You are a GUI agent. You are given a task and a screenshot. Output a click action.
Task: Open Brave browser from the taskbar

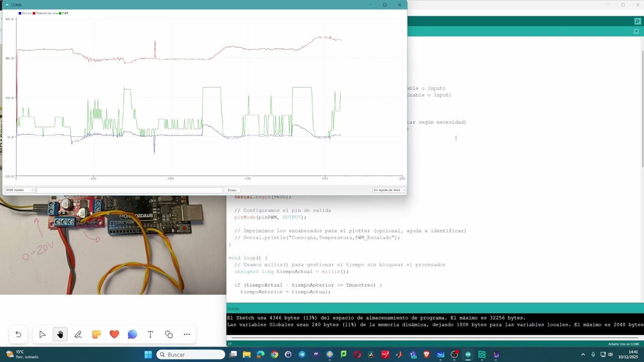pos(427,354)
